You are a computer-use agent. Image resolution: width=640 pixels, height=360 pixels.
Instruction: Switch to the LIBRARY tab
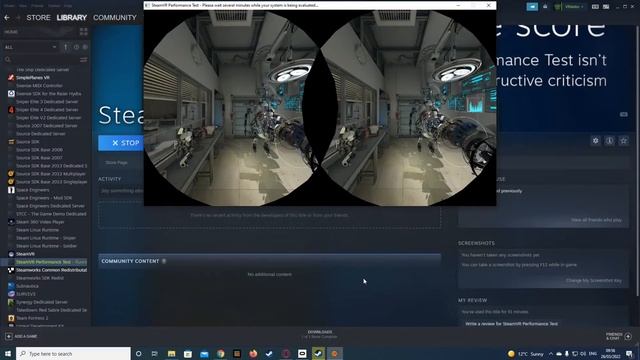point(72,18)
